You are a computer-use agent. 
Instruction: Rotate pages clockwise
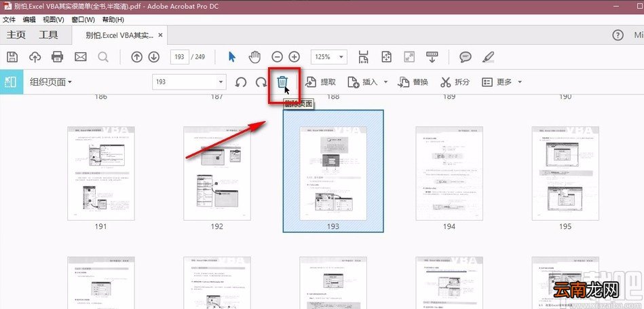tap(261, 82)
